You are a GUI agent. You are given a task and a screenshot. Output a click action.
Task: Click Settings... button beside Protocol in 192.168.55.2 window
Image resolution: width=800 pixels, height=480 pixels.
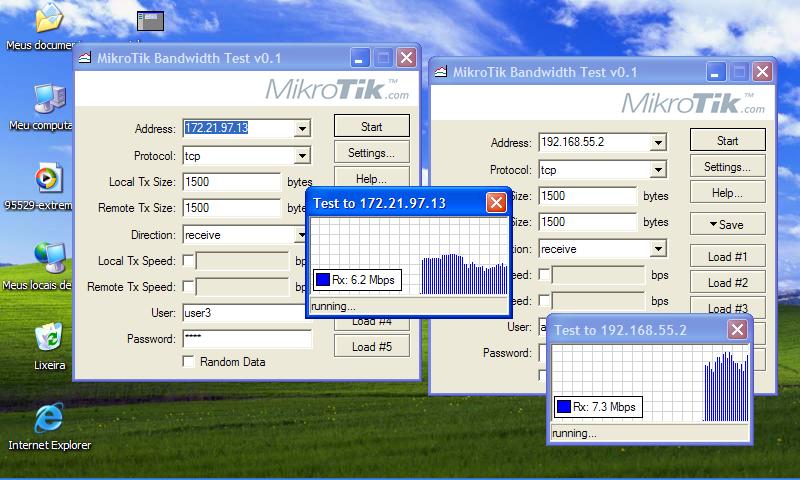coord(727,167)
